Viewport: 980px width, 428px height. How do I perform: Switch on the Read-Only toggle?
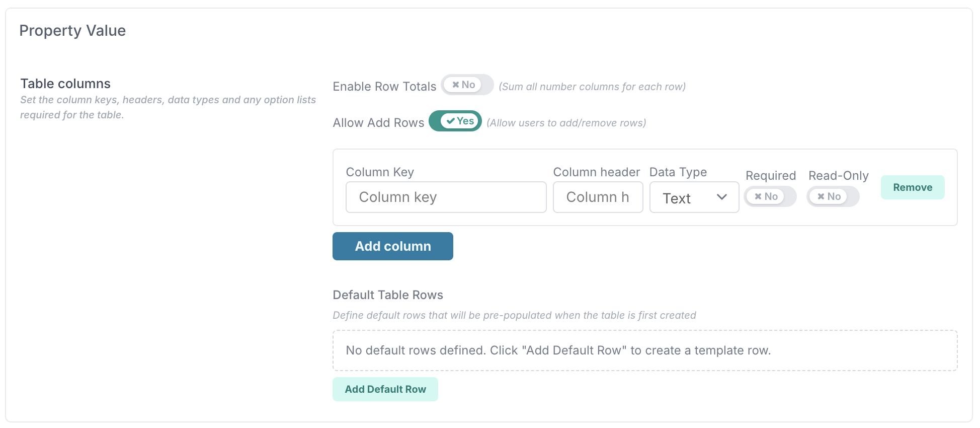click(x=833, y=197)
